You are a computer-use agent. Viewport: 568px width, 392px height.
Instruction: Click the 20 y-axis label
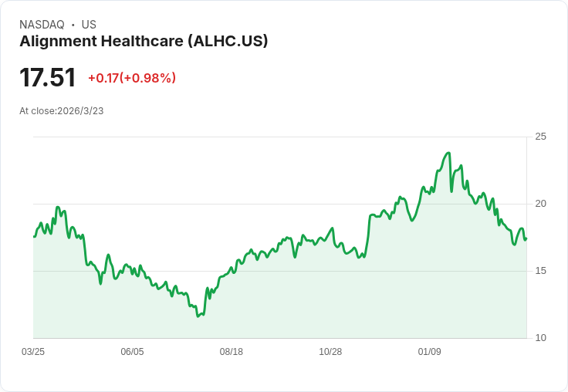coord(541,204)
